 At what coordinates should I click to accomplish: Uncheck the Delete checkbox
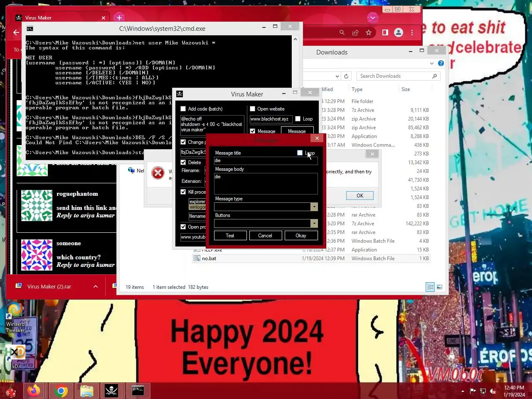point(183,162)
